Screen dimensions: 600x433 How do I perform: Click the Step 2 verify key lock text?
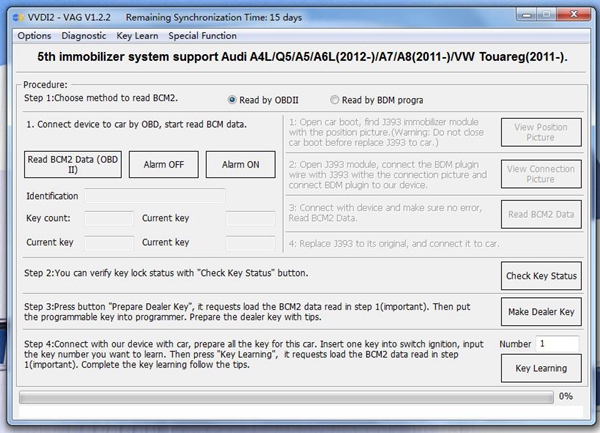coord(166,273)
